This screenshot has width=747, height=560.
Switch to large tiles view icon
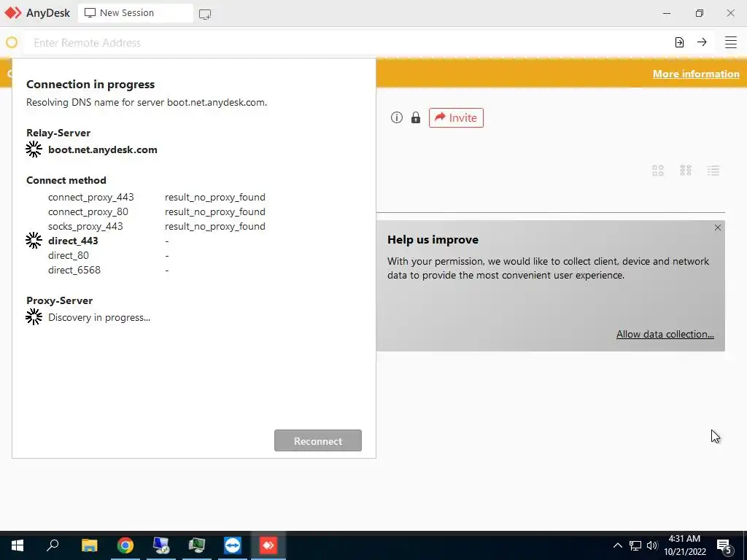click(x=658, y=171)
